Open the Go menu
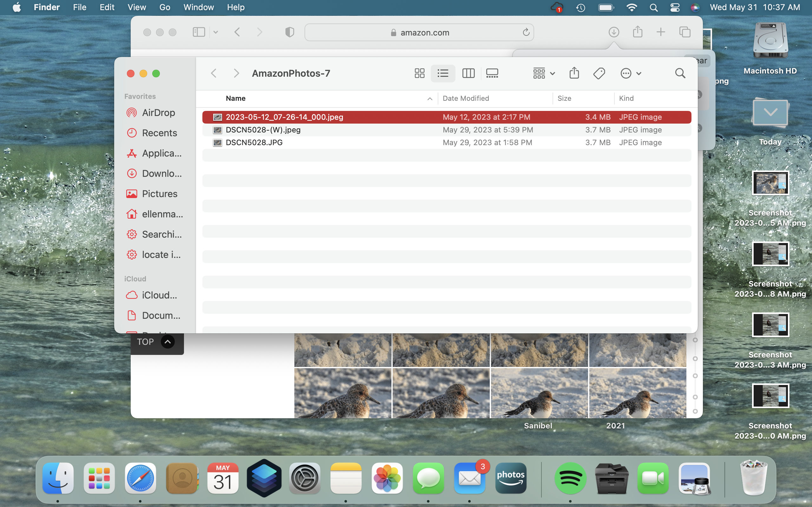 [x=164, y=7]
